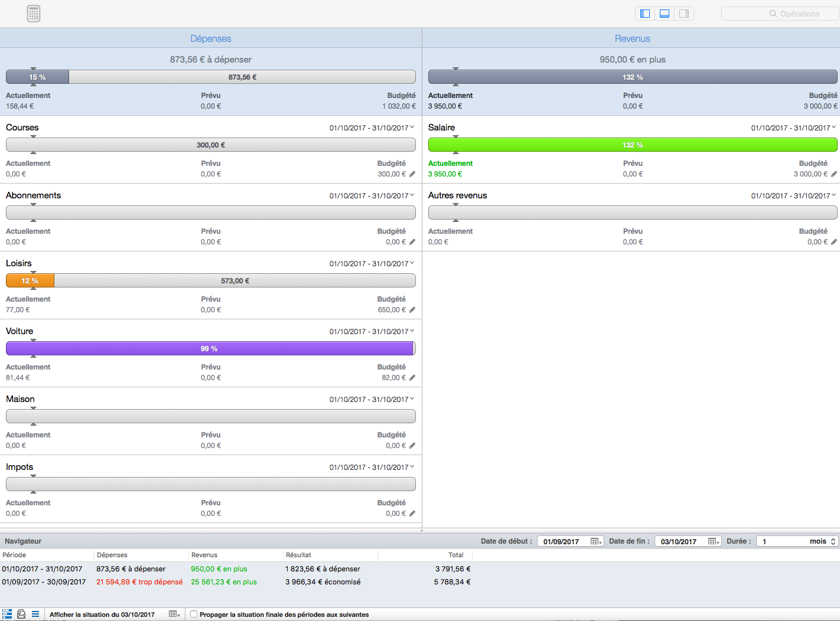Select the Revenus column header
840x621 pixels.
pos(632,38)
